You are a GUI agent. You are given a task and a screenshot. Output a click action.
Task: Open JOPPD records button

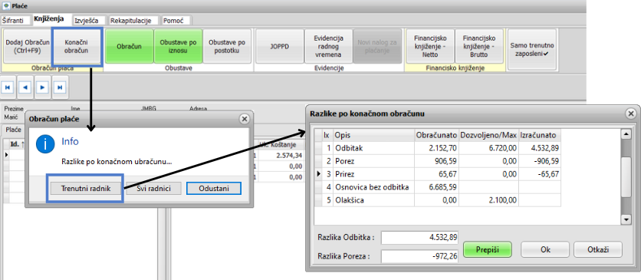(x=279, y=47)
